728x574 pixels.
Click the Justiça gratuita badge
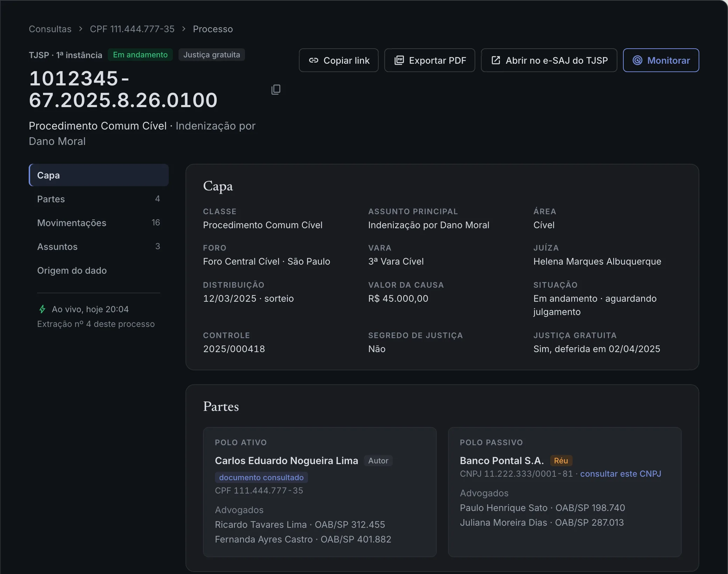(x=212, y=55)
